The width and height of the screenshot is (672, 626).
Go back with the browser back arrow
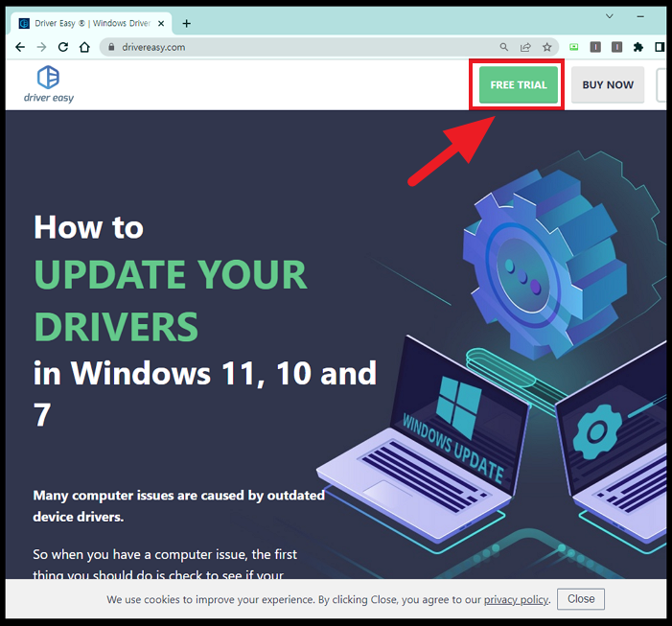point(20,47)
